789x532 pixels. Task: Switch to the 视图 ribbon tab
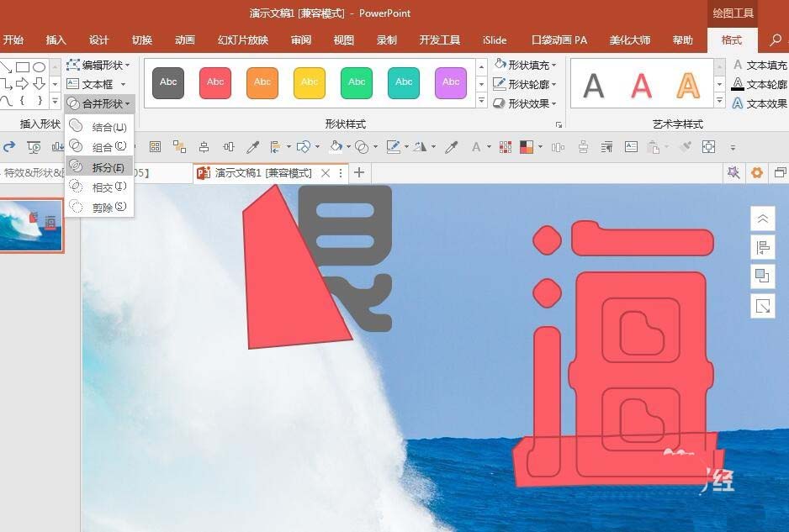tap(344, 40)
